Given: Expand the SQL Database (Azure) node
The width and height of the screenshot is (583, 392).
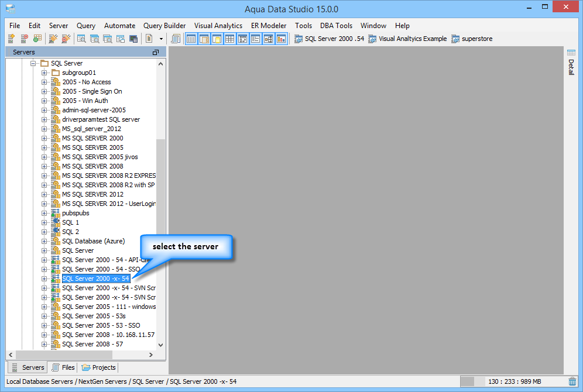Looking at the screenshot, I should click(44, 241).
